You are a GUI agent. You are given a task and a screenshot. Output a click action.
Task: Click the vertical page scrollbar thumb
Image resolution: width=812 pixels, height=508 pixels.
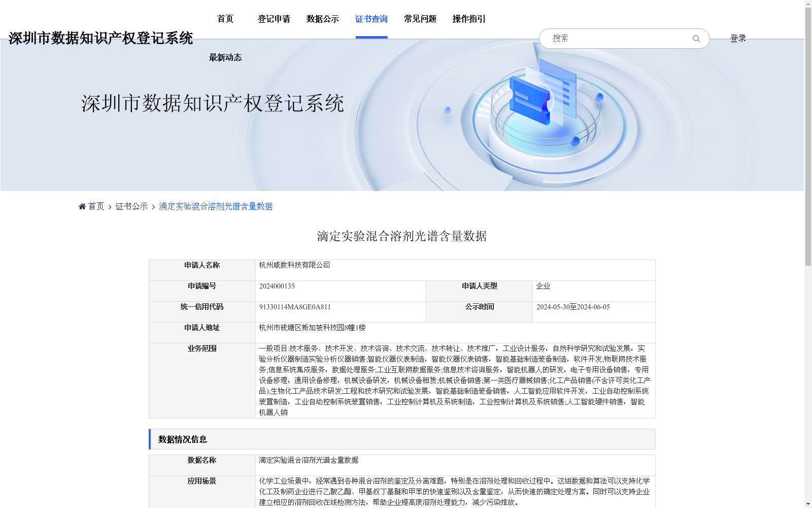pos(808,136)
